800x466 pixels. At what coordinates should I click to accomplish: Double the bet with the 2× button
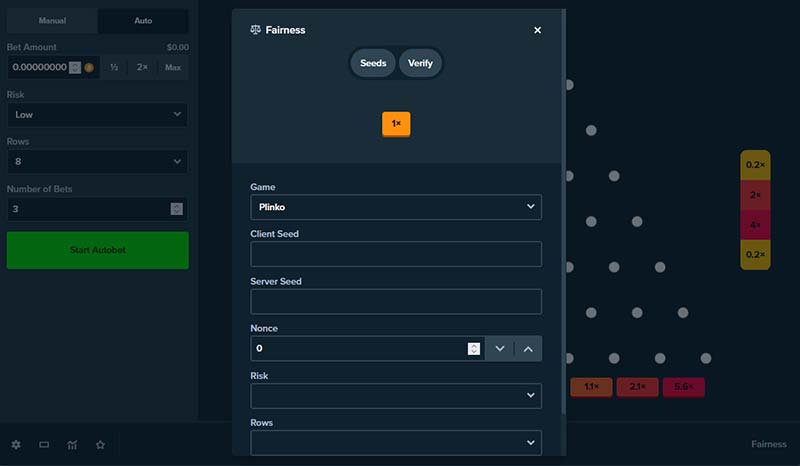[x=142, y=67]
